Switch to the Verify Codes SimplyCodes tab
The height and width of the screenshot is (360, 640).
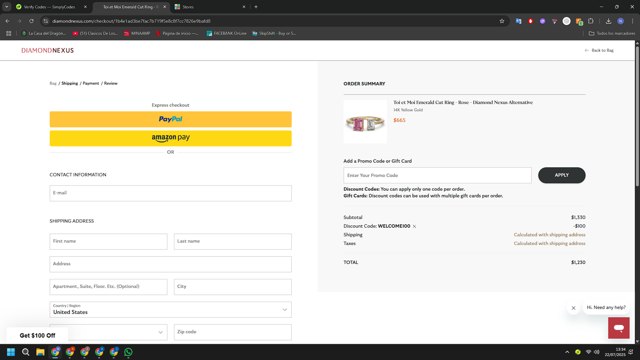(x=49, y=7)
